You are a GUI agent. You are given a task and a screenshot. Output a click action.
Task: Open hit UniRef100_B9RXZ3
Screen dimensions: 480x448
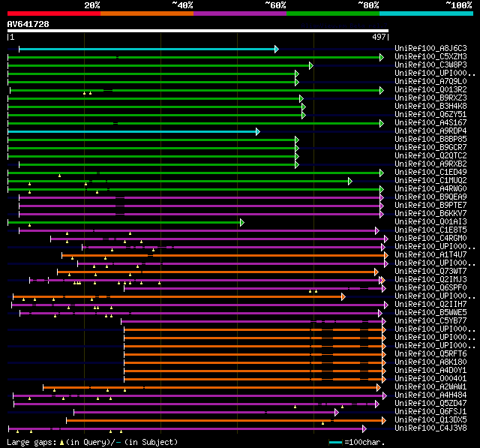430,98
